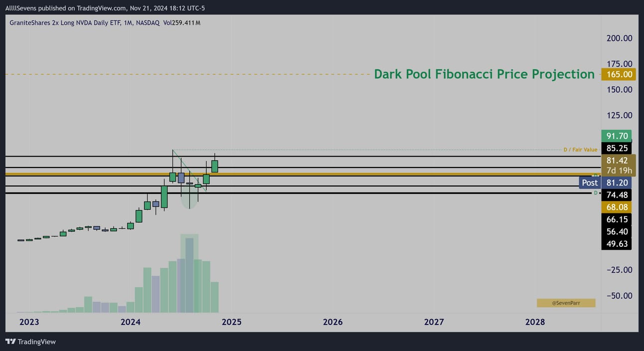Select 2024 on the time axis
The image size is (644, 351).
point(131,322)
